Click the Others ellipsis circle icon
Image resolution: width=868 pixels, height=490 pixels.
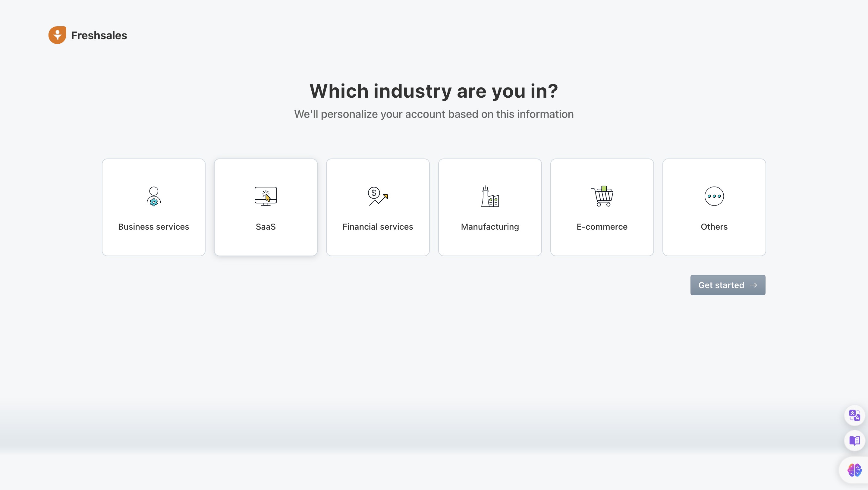click(714, 196)
